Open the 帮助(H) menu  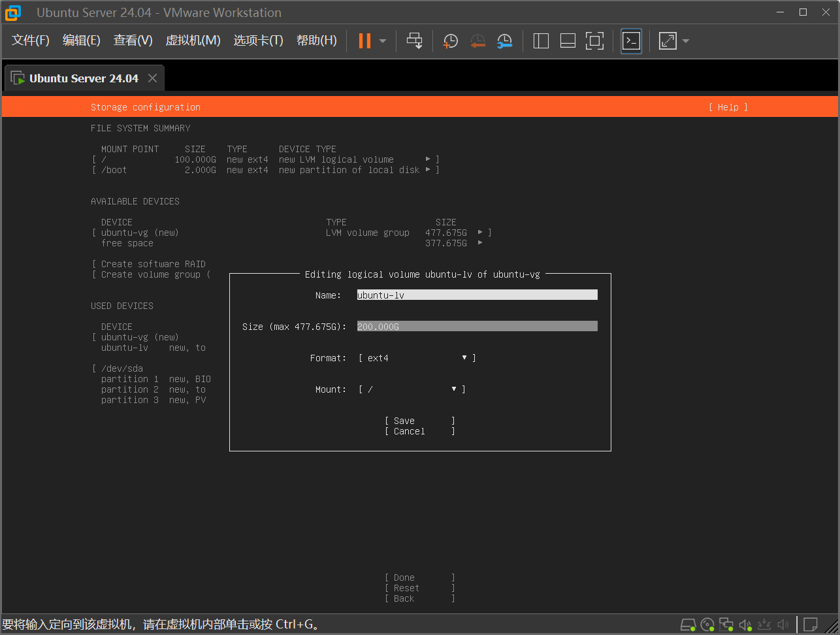[x=317, y=41]
